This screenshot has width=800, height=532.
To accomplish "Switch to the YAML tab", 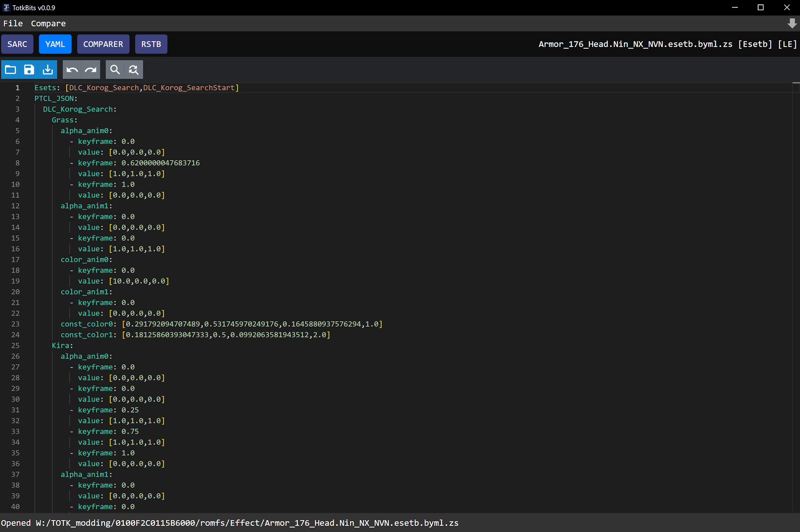I will (55, 44).
